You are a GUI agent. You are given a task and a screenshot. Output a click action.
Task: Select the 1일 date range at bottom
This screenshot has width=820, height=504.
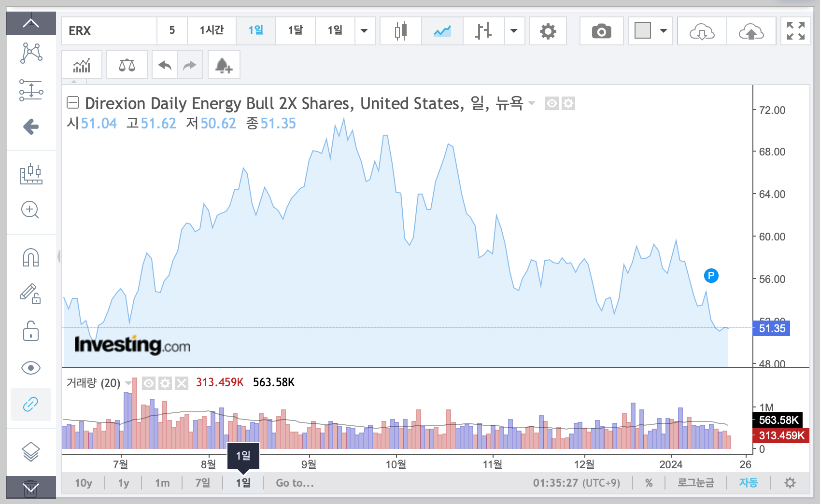[x=243, y=483]
